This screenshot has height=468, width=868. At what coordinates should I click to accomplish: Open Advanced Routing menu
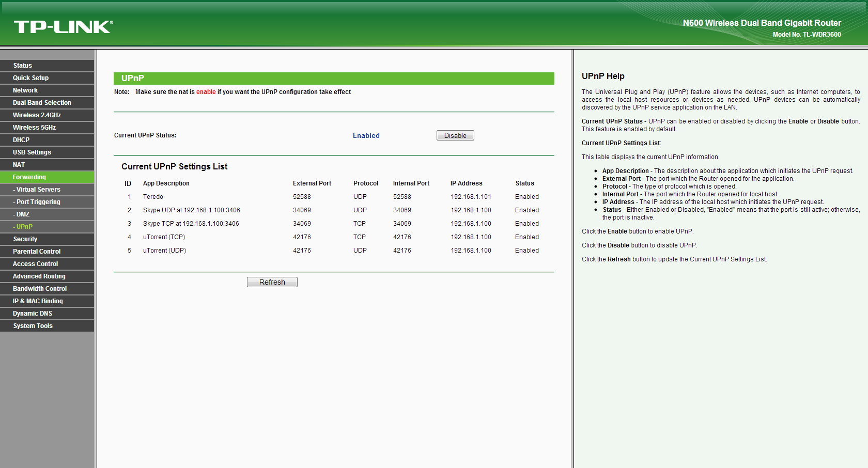click(47, 276)
